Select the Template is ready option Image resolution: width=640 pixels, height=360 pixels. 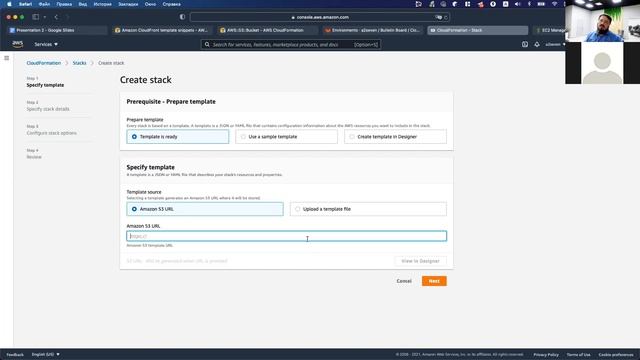178,137
